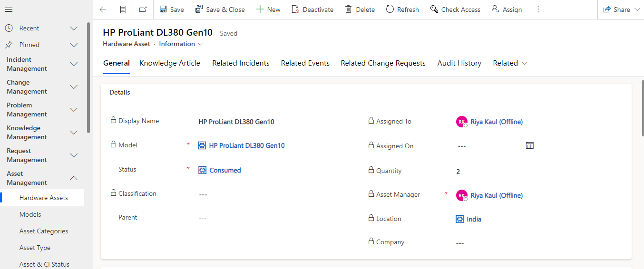Click the Quantity lock icon
Image resolution: width=644 pixels, height=269 pixels.
[371, 170]
